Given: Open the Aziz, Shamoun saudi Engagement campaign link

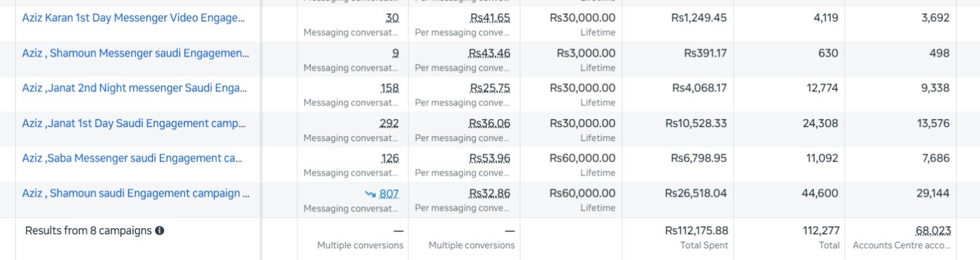Looking at the screenshot, I should click(x=135, y=193).
